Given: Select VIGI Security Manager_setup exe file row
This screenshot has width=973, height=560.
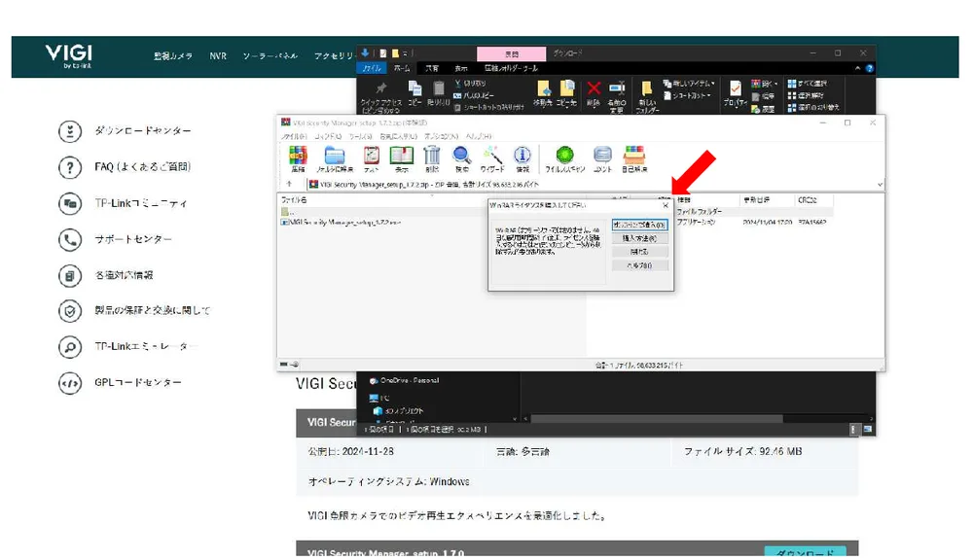Looking at the screenshot, I should 342,222.
